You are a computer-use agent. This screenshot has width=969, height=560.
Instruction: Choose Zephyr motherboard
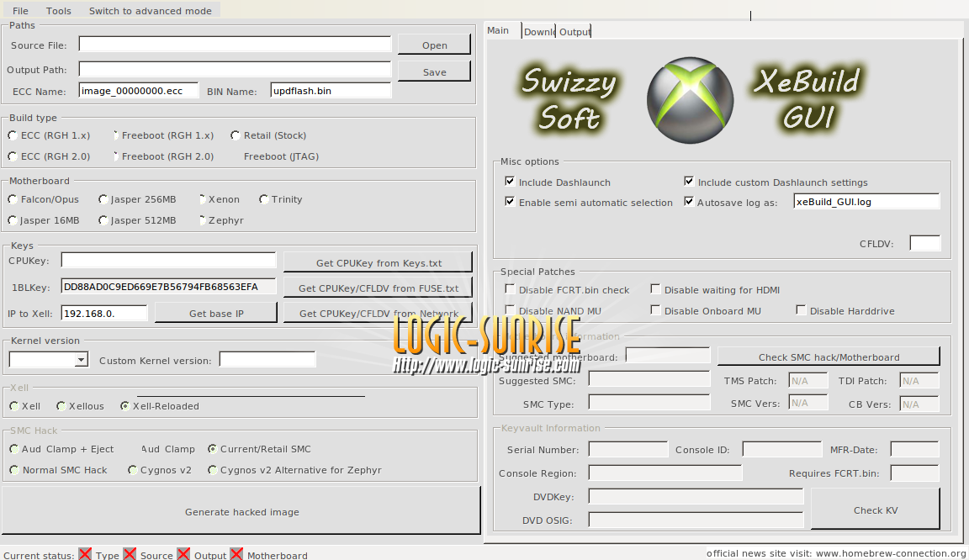click(x=220, y=220)
